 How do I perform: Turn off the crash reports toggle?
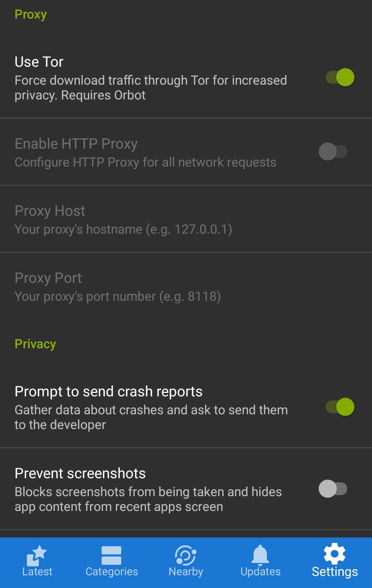tap(340, 407)
